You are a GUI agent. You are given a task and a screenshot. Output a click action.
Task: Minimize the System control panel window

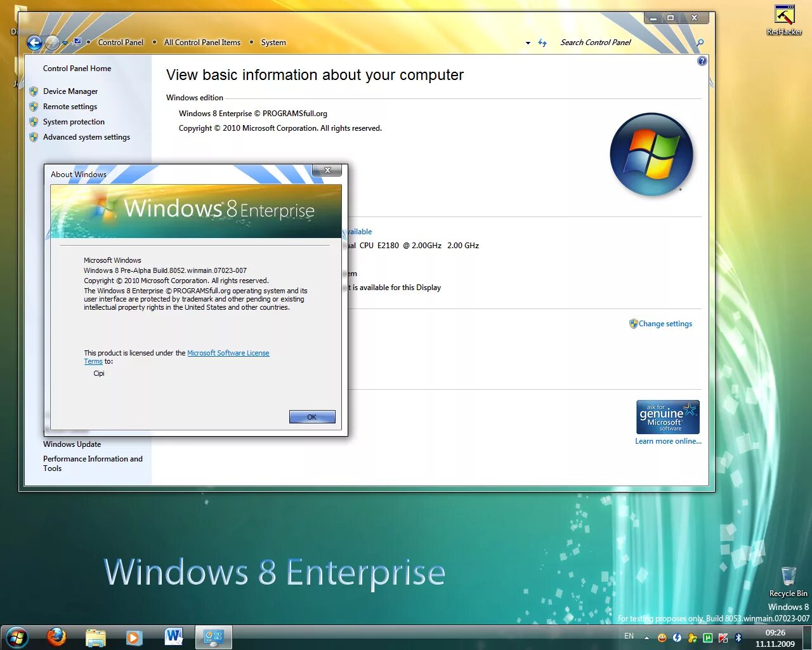pos(653,18)
